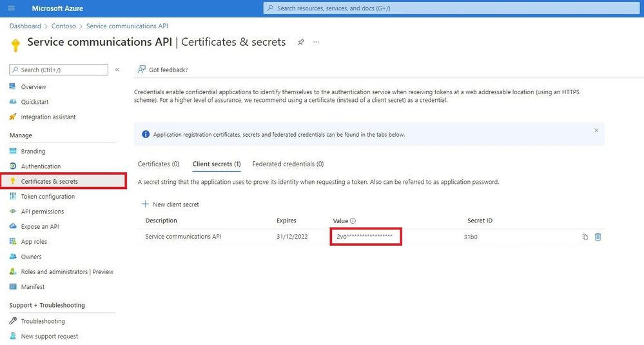Image resolution: width=644 pixels, height=345 pixels.
Task: Switch to the Certificates (0) tab
Action: pyautogui.click(x=159, y=164)
